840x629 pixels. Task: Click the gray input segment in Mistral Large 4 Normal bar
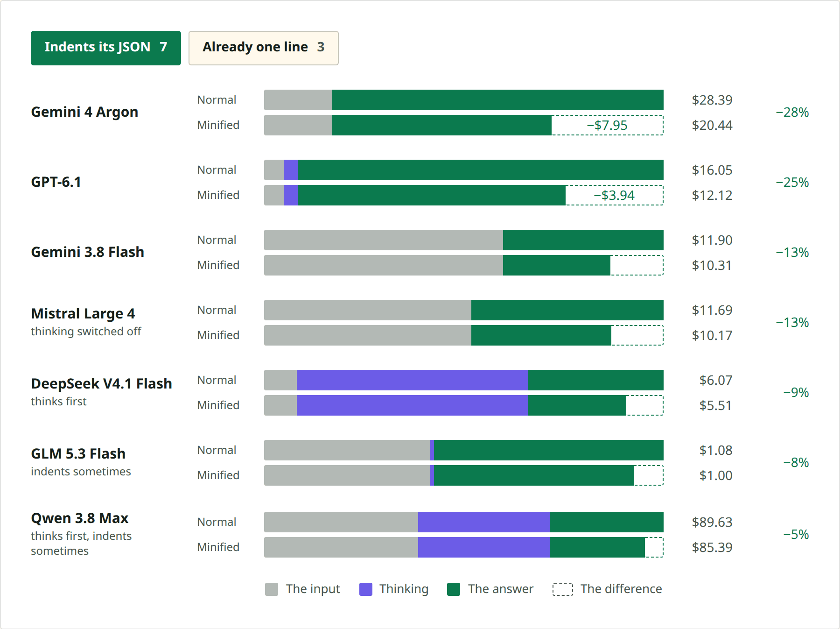368,310
